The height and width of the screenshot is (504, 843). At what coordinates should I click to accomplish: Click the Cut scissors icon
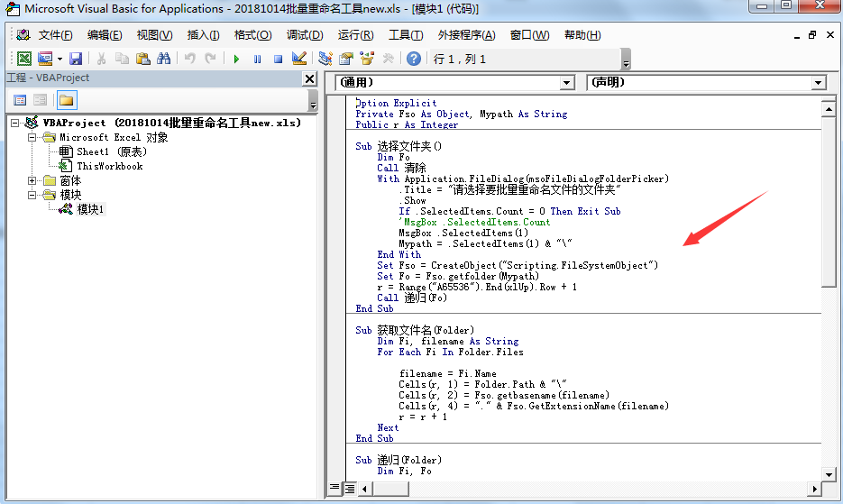coord(101,59)
